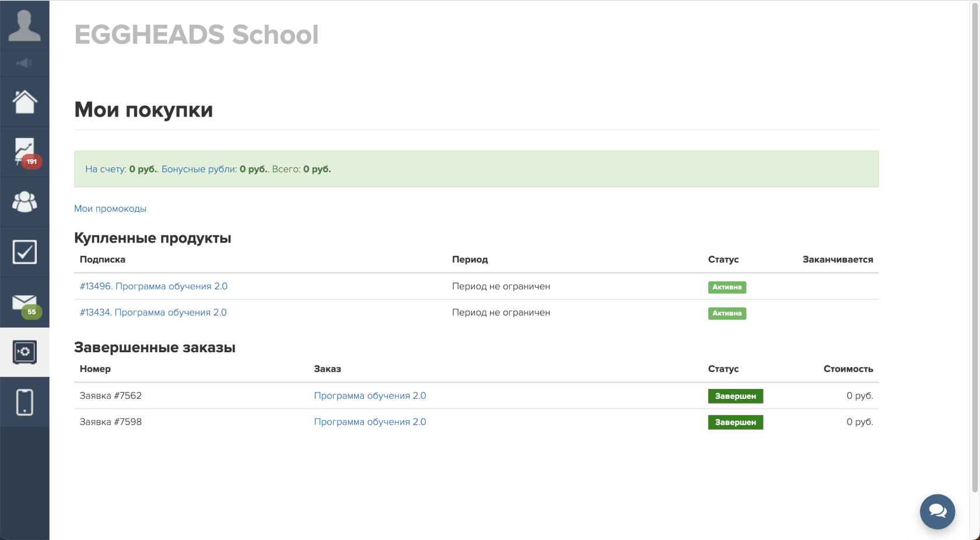Click the Подписка column header
Screen dimensions: 980x540
tap(103, 260)
